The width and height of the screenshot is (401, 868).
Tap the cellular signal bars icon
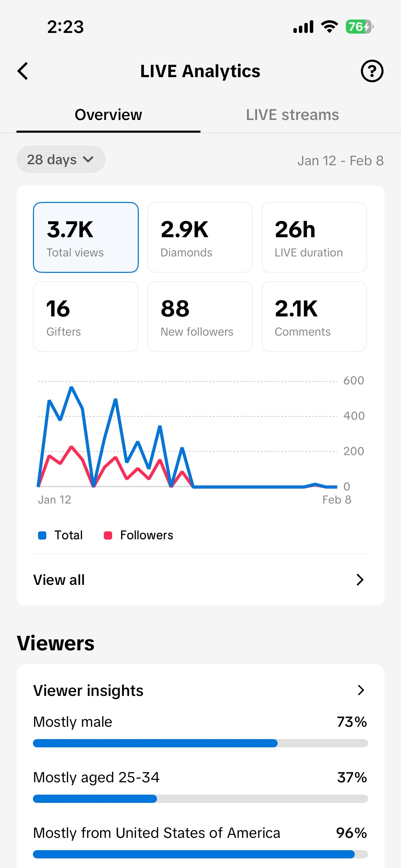(303, 27)
